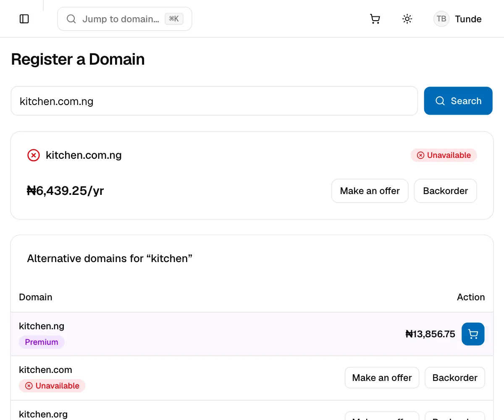Click the Domain column header
Screen dimensions: 504x420
coord(36,297)
